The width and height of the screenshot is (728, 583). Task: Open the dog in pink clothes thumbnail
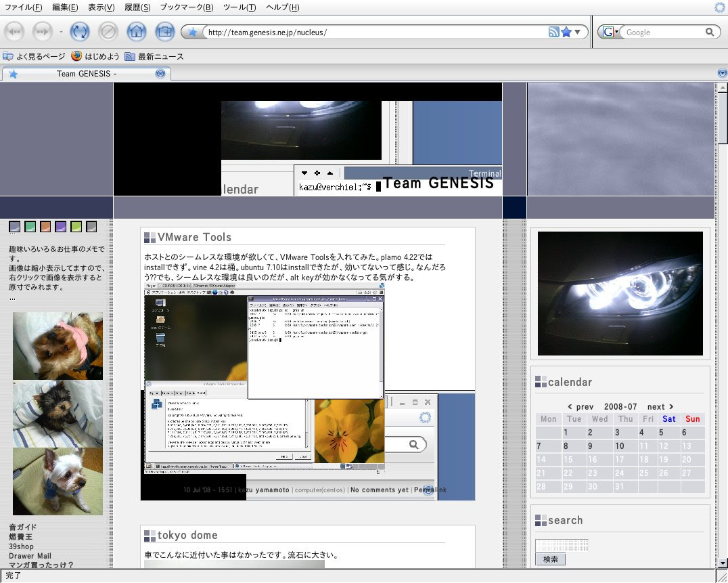[58, 345]
